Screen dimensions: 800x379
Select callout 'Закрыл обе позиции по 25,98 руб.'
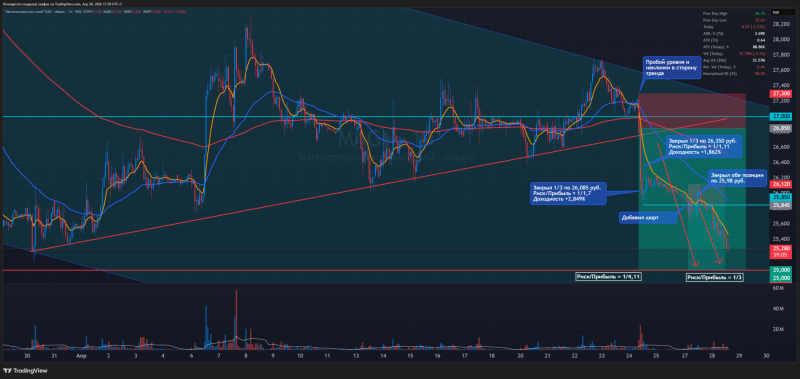737,177
